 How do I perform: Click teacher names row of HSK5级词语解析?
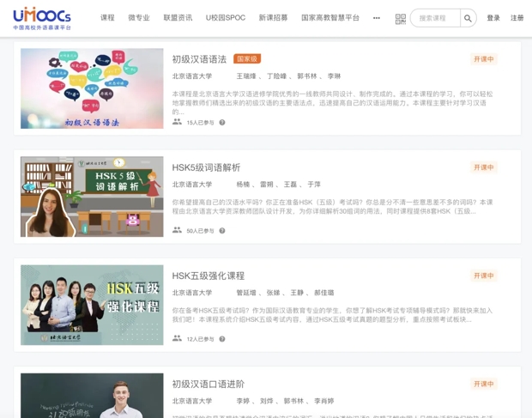tap(278, 185)
